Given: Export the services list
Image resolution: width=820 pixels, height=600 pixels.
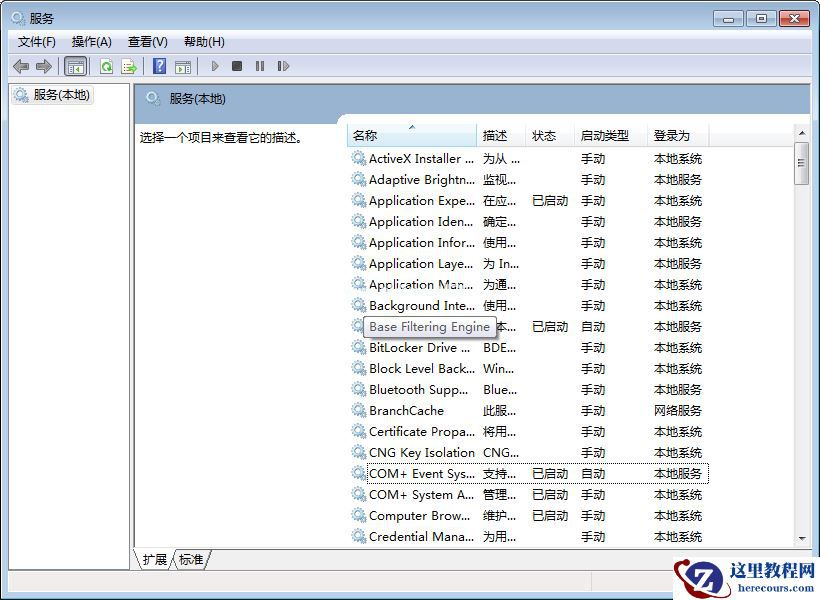Looking at the screenshot, I should tap(128, 66).
